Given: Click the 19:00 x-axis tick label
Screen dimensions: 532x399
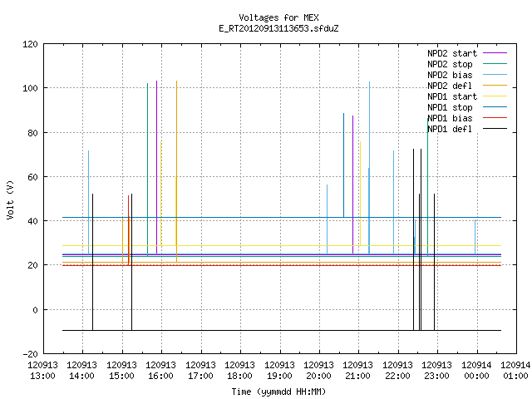Looking at the screenshot, I should click(279, 371).
